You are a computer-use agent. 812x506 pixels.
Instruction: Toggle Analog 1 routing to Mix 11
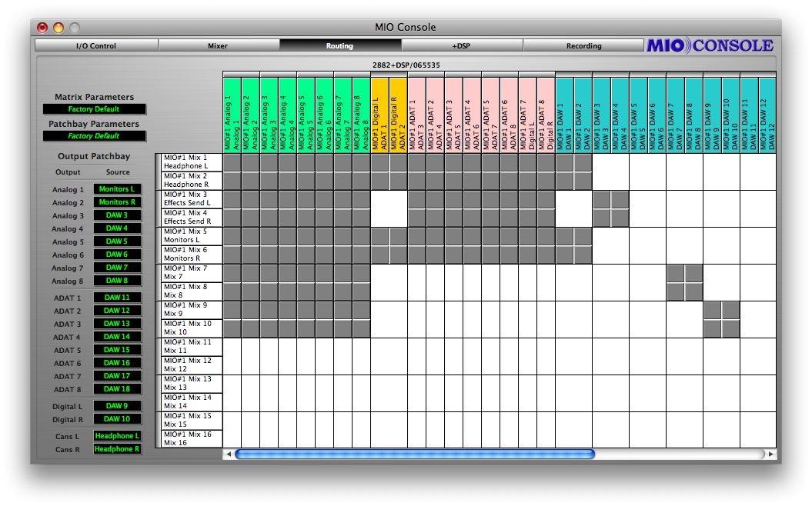[x=232, y=347]
